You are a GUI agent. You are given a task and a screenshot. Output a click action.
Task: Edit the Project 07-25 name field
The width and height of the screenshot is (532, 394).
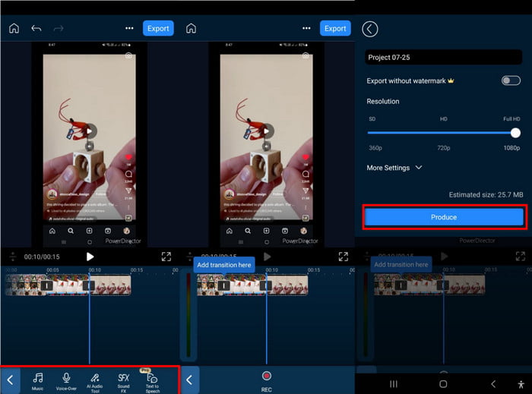(443, 57)
